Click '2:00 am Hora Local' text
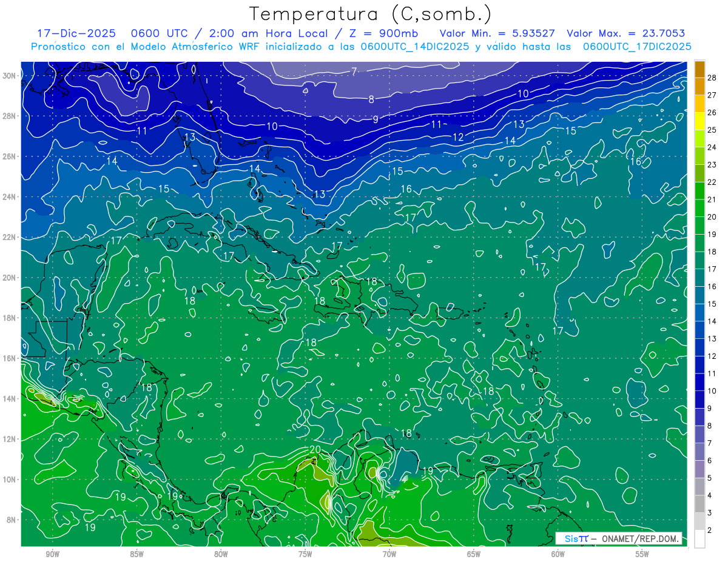 coord(269,33)
